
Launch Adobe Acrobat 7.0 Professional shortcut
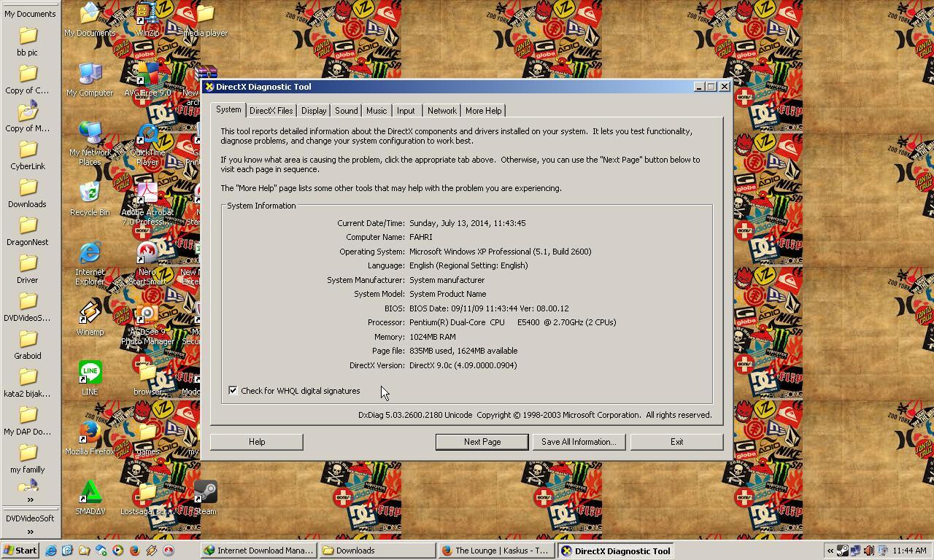click(147, 203)
